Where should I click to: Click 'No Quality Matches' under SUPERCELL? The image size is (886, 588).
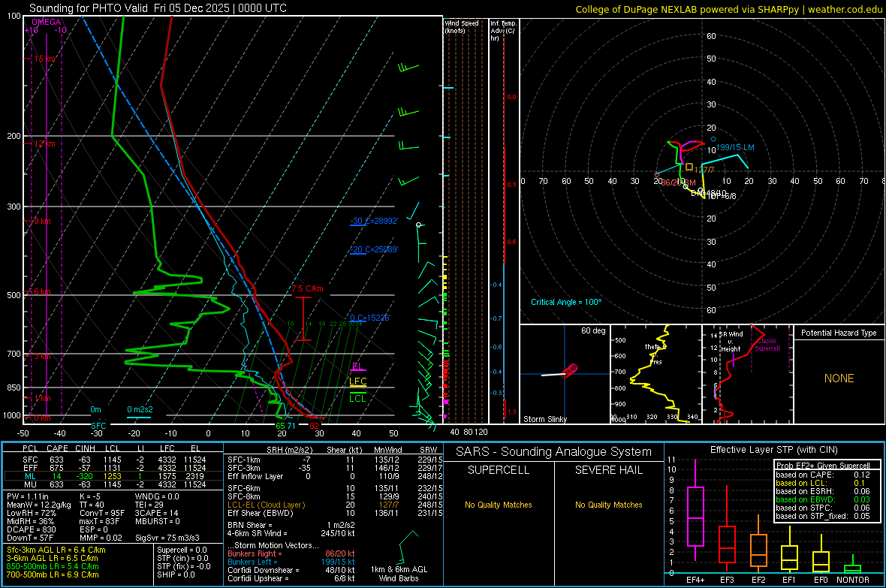(x=499, y=505)
